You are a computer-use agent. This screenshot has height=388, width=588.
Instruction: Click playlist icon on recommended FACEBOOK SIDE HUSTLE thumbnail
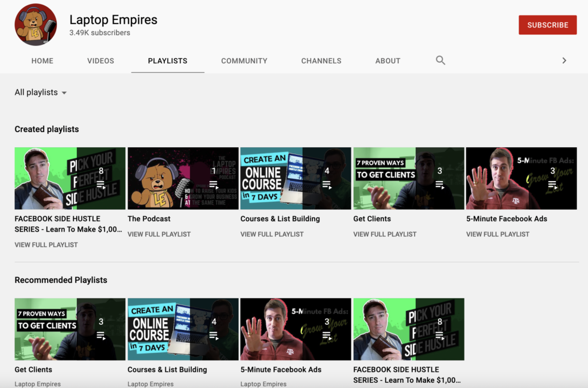coord(439,336)
